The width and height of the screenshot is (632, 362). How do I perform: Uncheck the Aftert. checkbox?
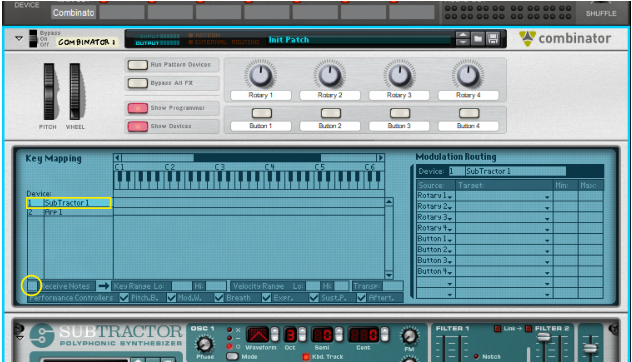(x=361, y=298)
